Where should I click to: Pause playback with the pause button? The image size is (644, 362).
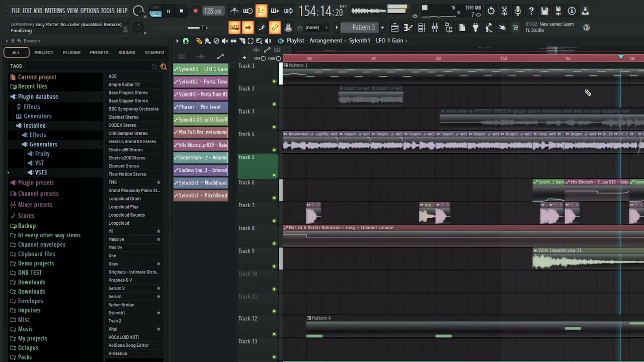169,11
